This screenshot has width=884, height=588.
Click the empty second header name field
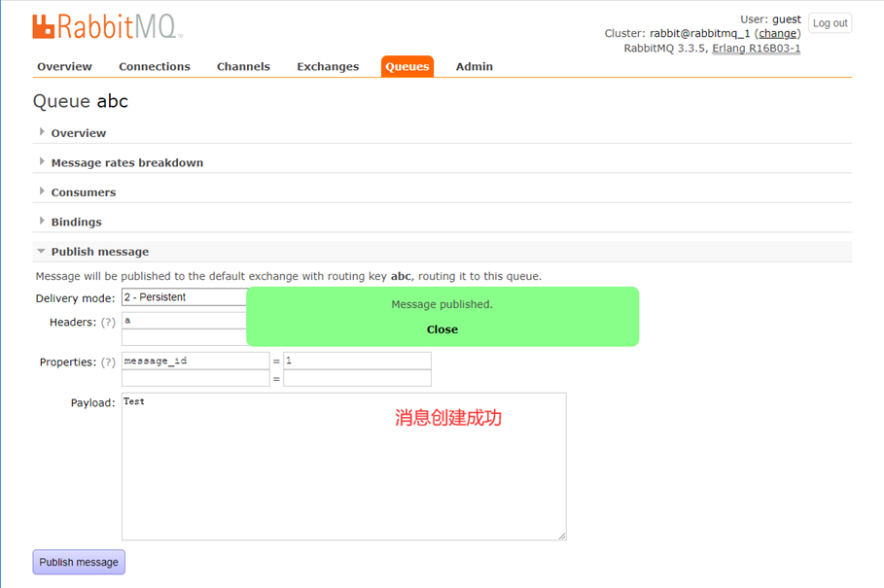click(185, 337)
